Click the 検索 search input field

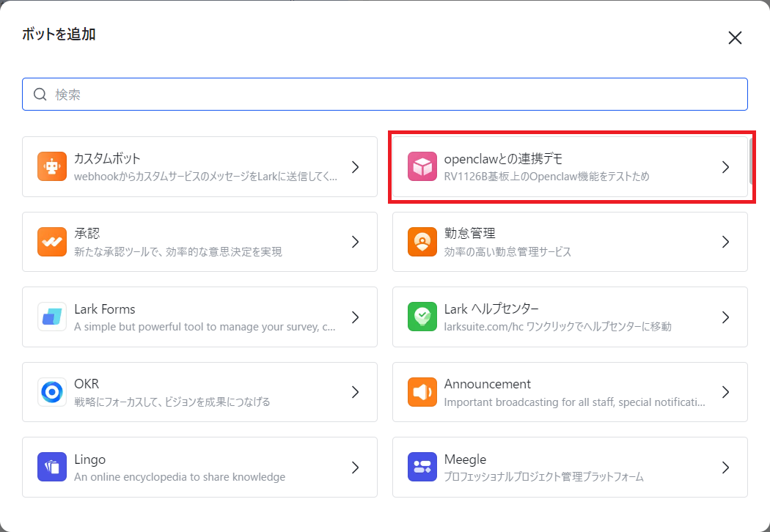click(x=385, y=95)
